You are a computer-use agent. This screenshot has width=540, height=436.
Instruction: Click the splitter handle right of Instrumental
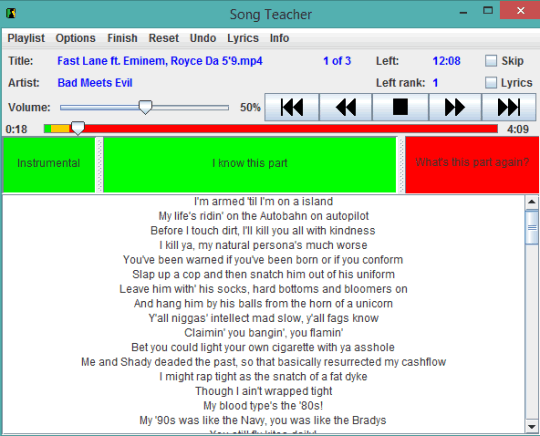click(x=99, y=165)
